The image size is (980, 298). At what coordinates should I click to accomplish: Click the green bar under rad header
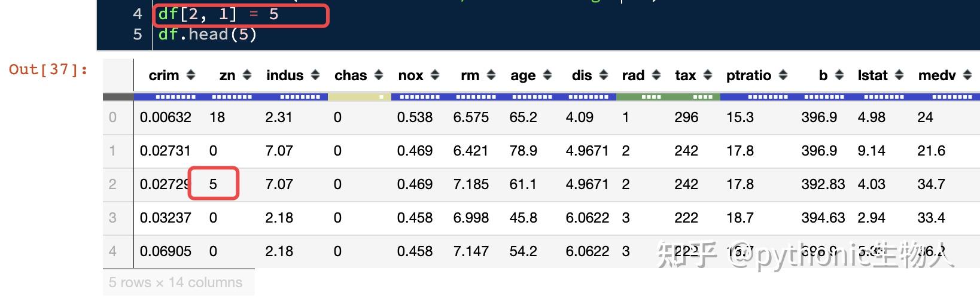tap(668, 97)
